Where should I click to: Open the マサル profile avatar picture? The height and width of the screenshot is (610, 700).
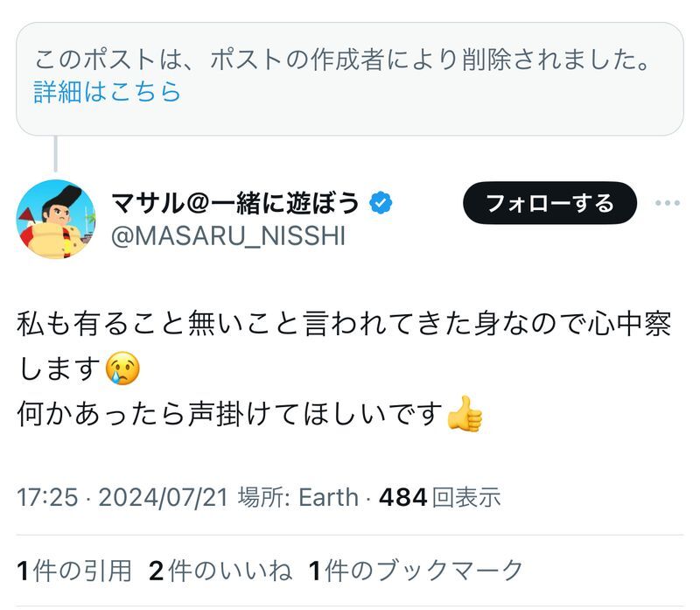tap(56, 220)
